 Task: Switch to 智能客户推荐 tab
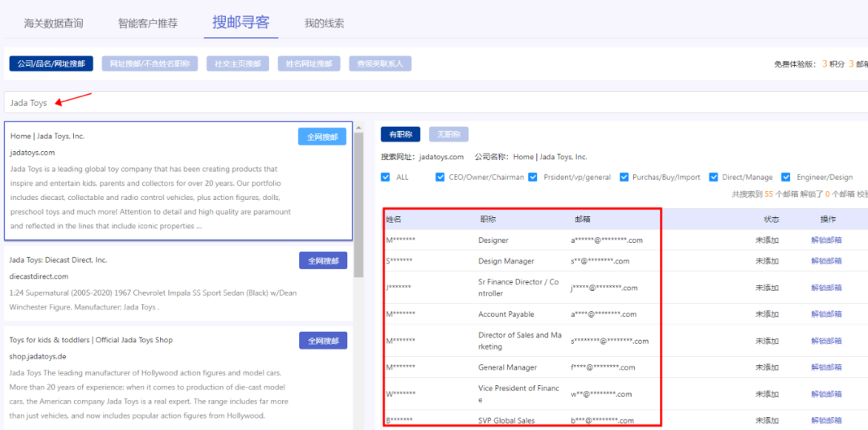[x=148, y=24]
